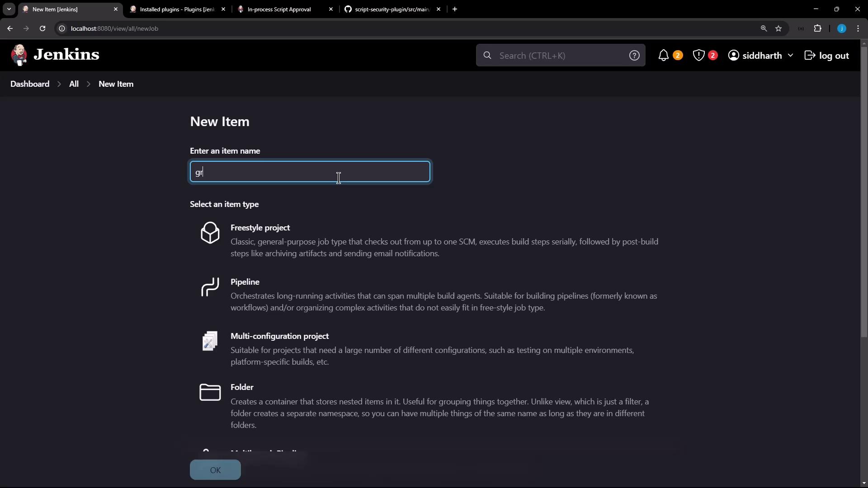Click the search help question mark icon
This screenshot has width=868, height=488.
click(634, 56)
